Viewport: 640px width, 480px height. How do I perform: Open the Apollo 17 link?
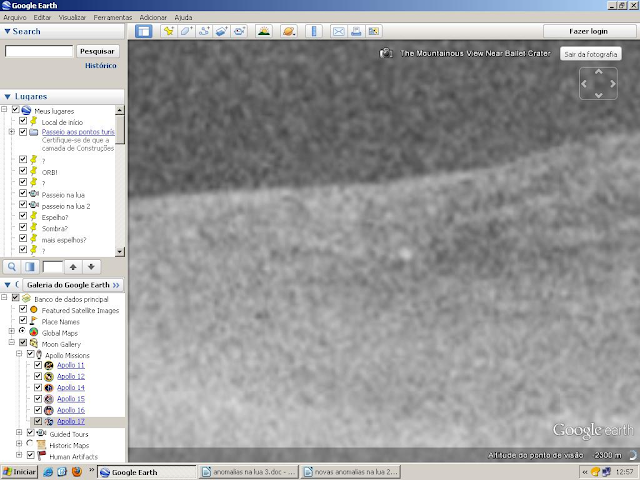pyautogui.click(x=71, y=421)
